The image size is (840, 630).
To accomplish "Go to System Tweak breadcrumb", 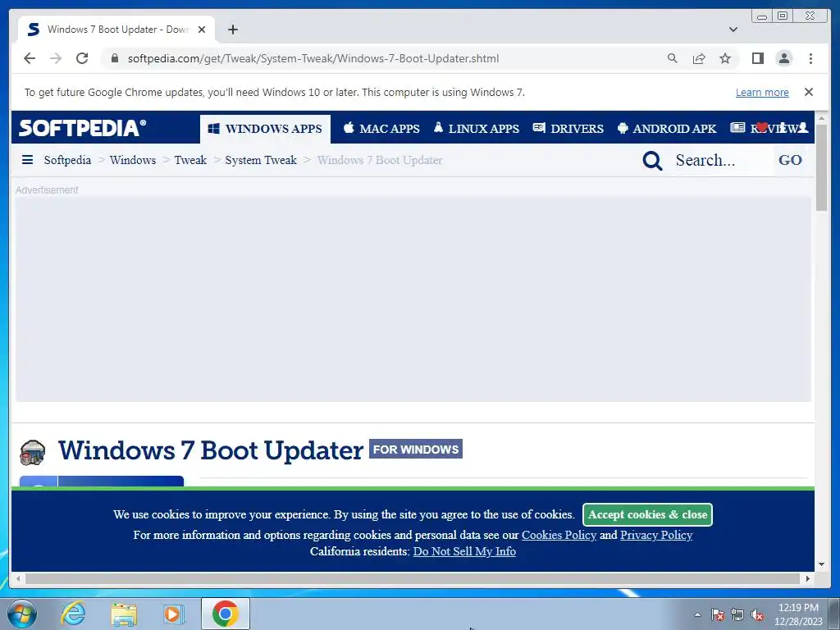I will click(x=261, y=160).
